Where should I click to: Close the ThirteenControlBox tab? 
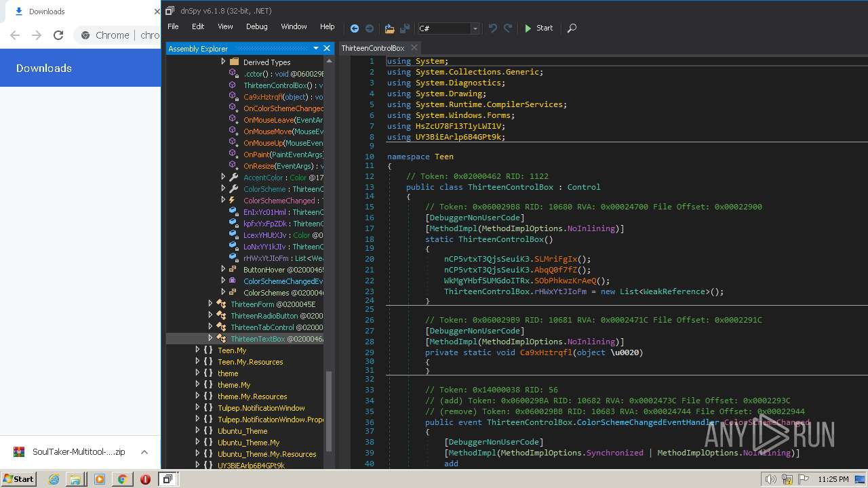[x=414, y=48]
